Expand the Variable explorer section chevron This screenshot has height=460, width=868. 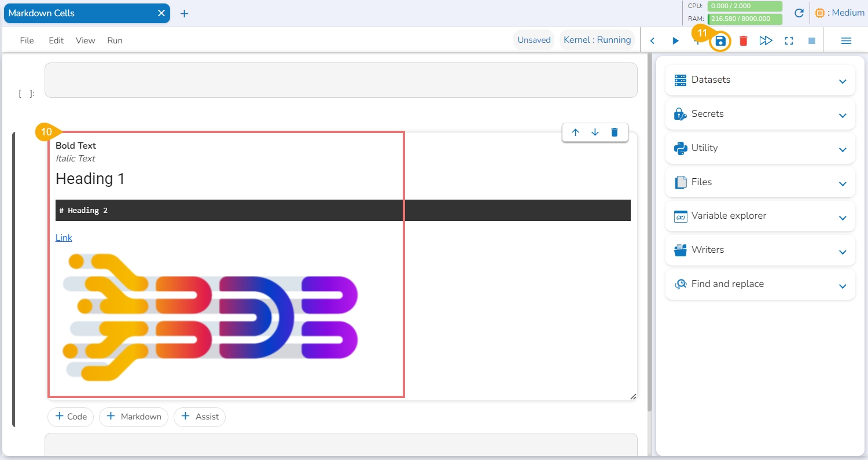843,218
